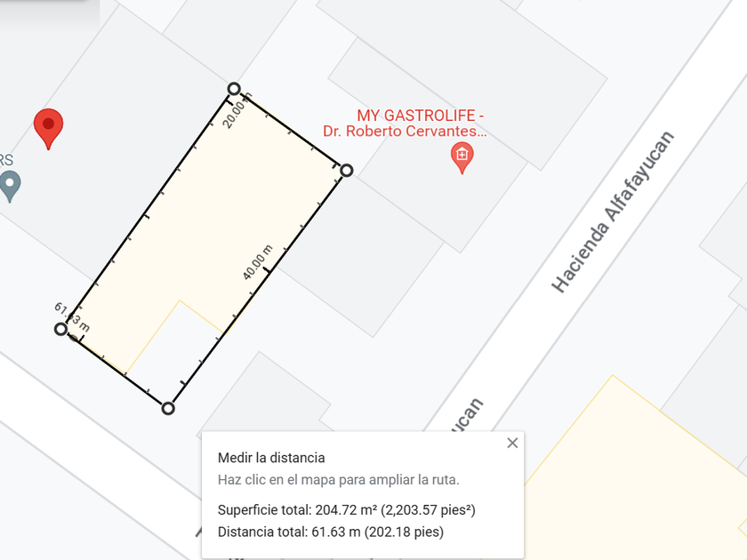Close the Medir la distancia popup
This screenshot has height=560, width=747.
[512, 443]
